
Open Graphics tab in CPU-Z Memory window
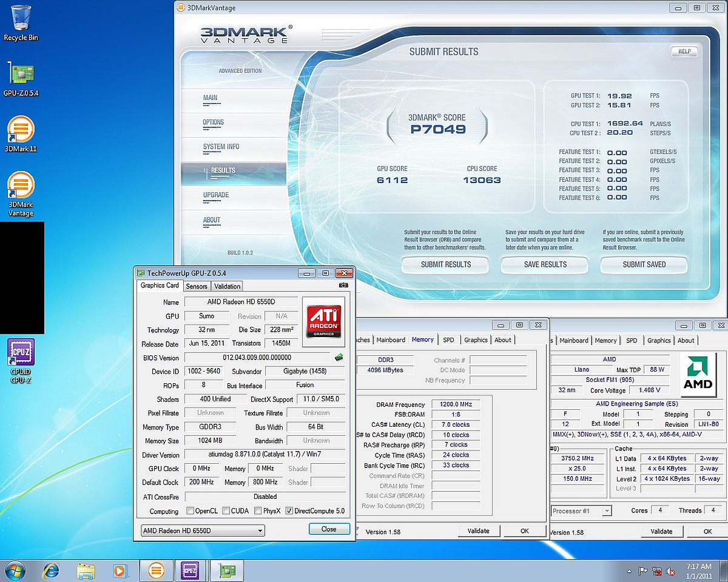click(x=476, y=340)
